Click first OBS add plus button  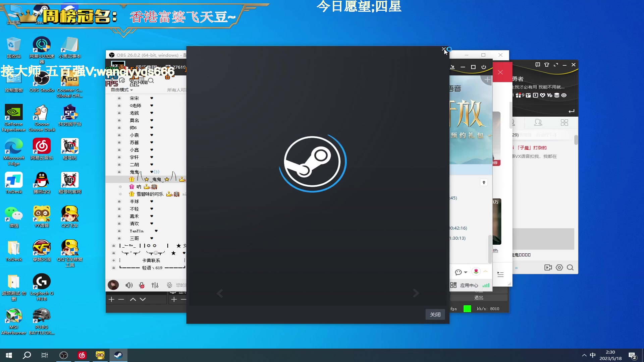pyautogui.click(x=111, y=299)
